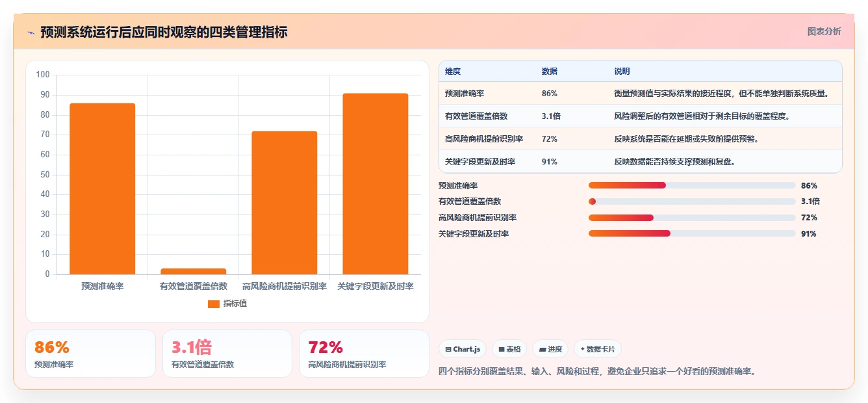Click the x-axis label 高风险商机提前识别率
The height and width of the screenshot is (403, 868).
pos(285,286)
